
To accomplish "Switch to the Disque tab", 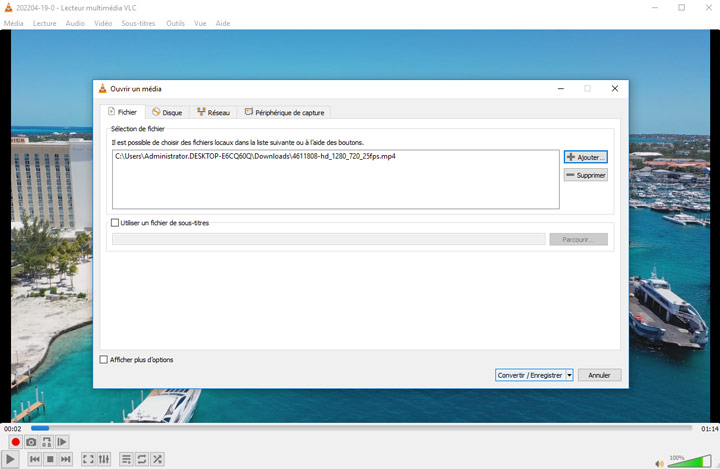I will coord(167,112).
